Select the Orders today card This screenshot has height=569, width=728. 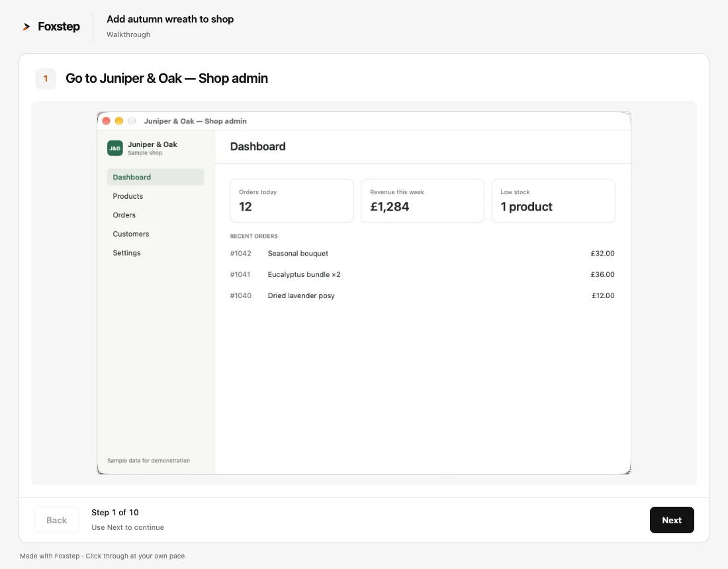(x=292, y=201)
